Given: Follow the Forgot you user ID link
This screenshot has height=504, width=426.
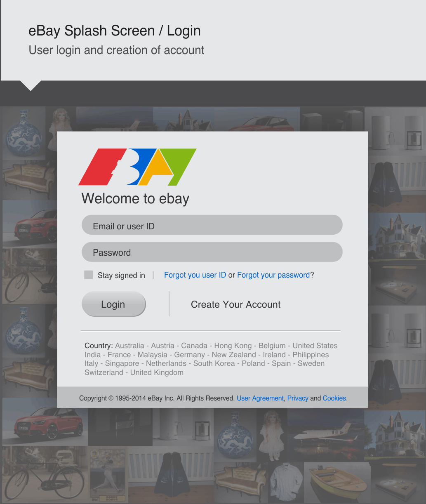Looking at the screenshot, I should click(195, 275).
